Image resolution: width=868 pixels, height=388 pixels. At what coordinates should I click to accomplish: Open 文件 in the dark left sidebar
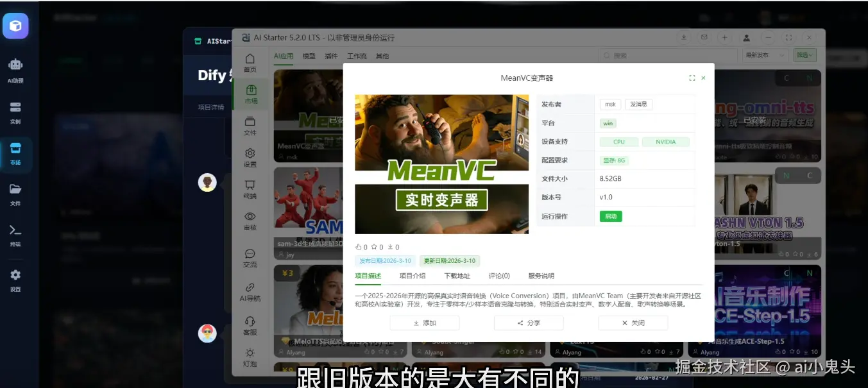pyautogui.click(x=15, y=194)
